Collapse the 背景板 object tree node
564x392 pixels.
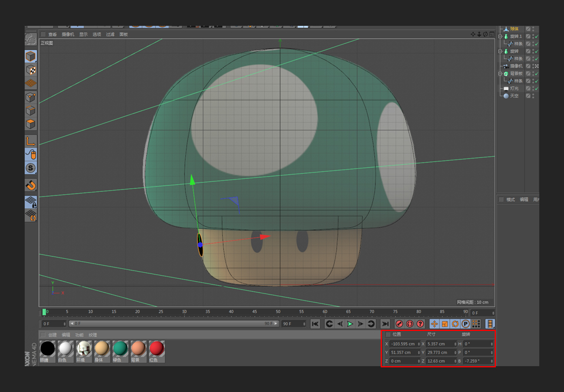click(500, 73)
